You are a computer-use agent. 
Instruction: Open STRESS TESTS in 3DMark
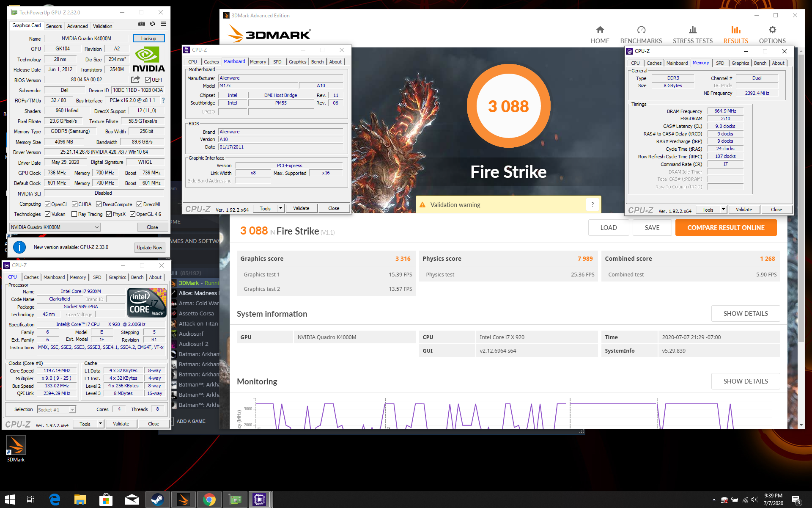click(x=693, y=35)
